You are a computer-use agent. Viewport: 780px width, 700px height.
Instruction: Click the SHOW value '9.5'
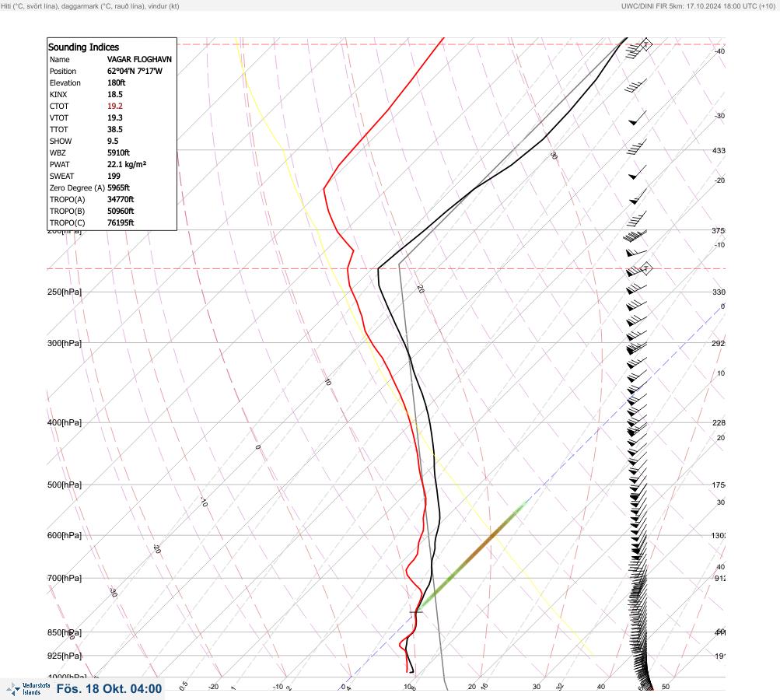(x=113, y=142)
